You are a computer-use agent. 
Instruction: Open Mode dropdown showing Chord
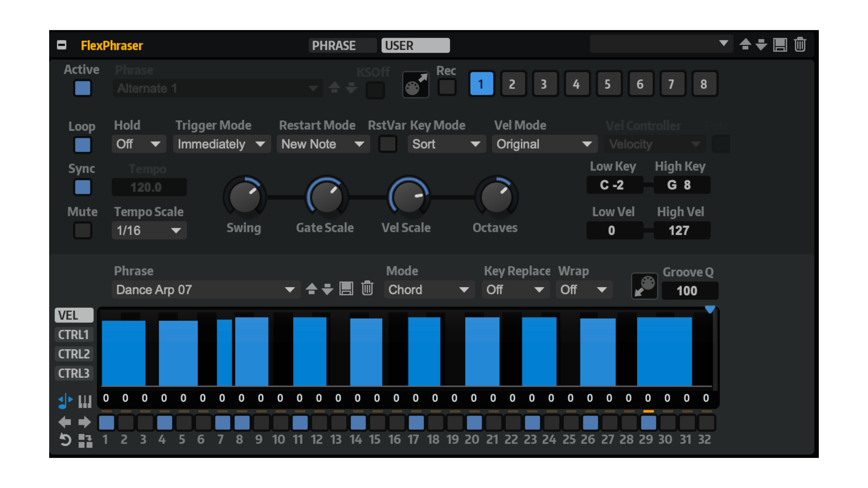429,289
